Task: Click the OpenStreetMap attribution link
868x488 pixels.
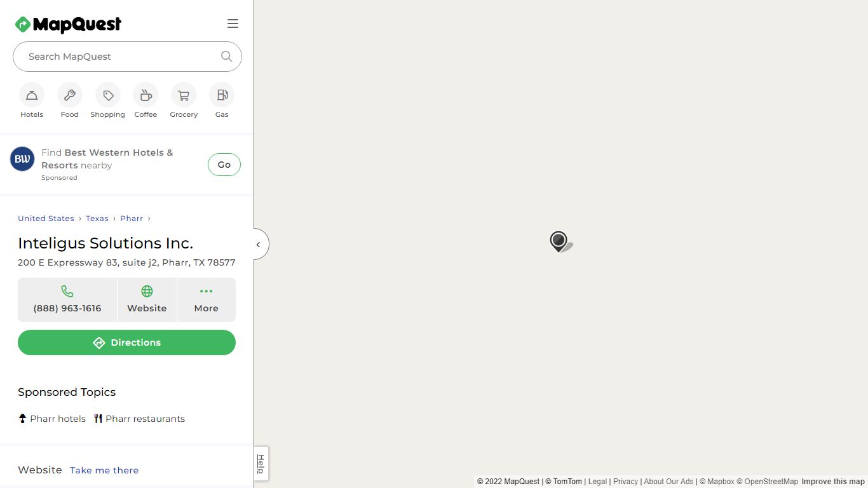Action: click(x=767, y=482)
